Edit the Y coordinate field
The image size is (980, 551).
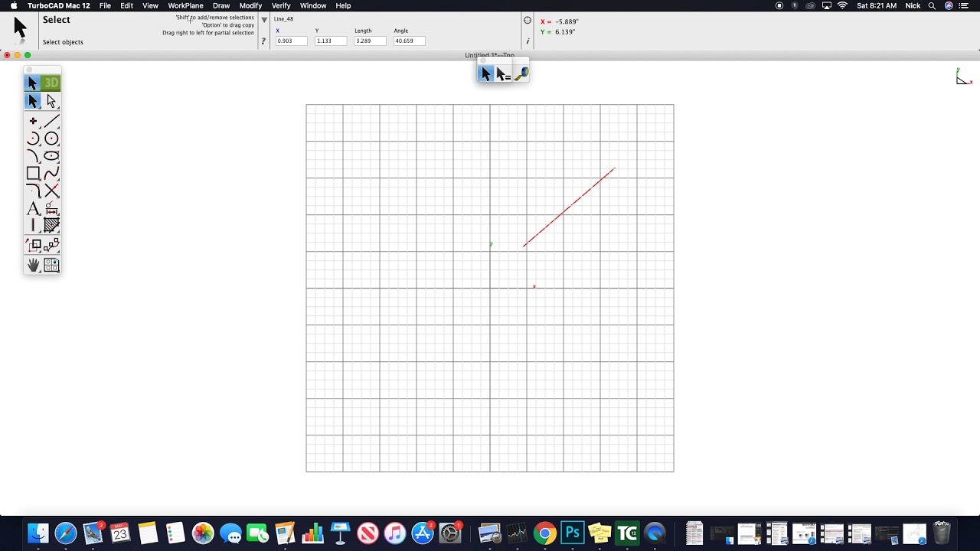[330, 41]
